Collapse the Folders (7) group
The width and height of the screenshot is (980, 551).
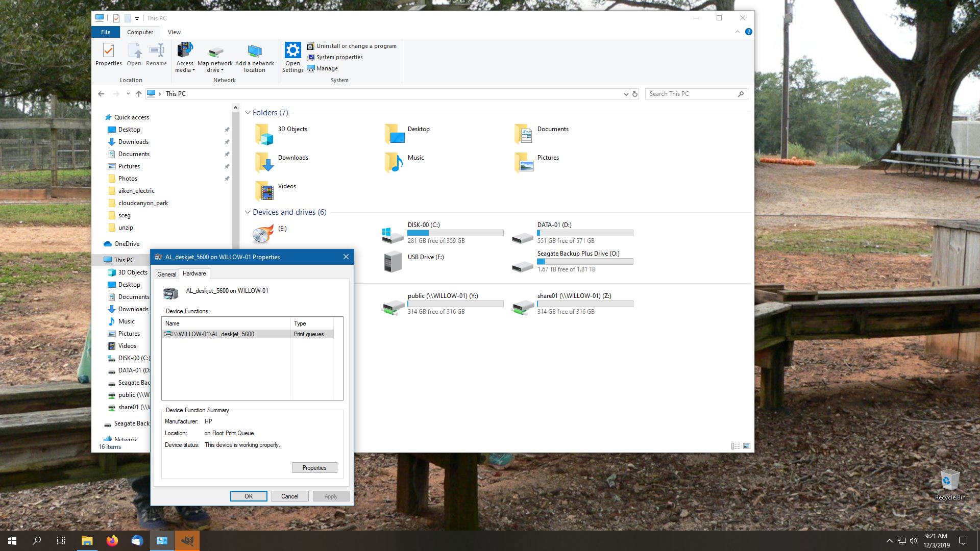point(248,113)
